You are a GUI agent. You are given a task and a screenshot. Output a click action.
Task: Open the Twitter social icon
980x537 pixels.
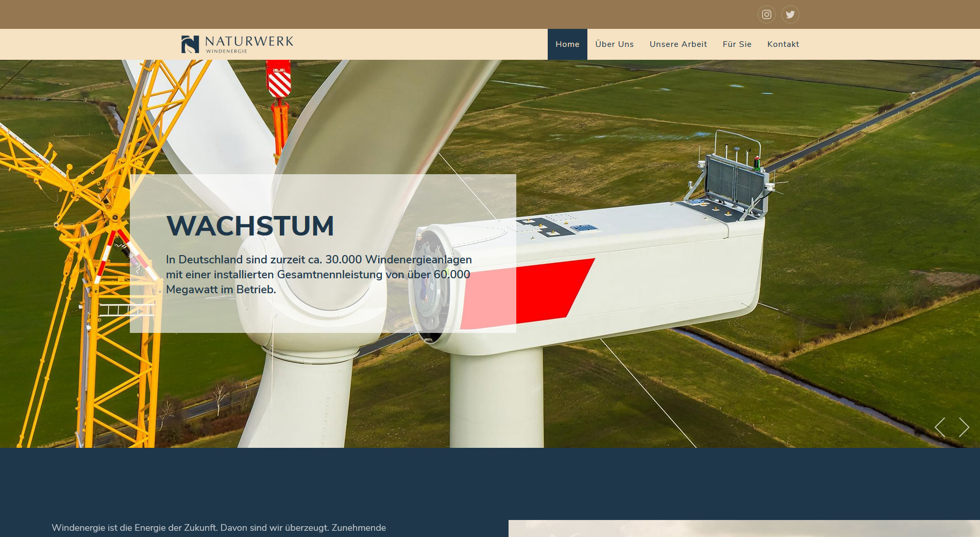(x=790, y=14)
